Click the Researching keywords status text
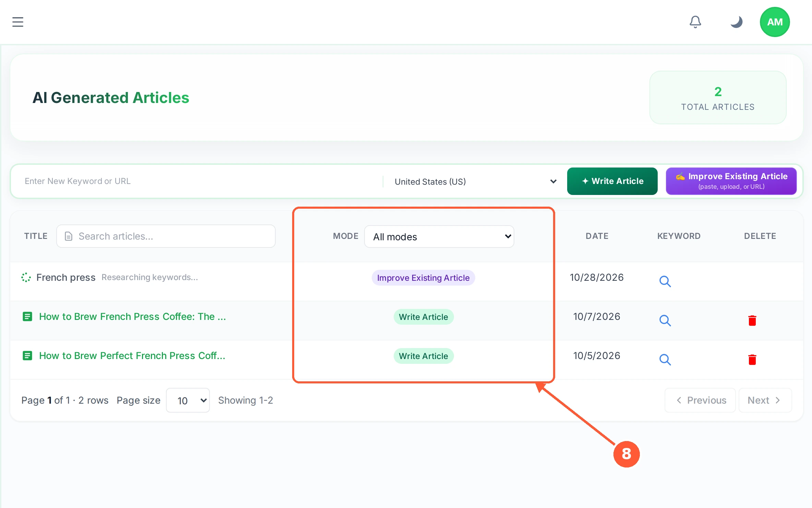Image resolution: width=812 pixels, height=508 pixels. point(150,277)
